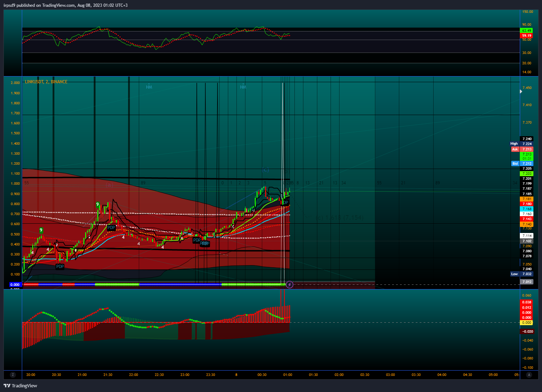Screen dimensions: 542x392
Task: Click the Z timezone icon at bottom left
Action: click(x=13, y=375)
